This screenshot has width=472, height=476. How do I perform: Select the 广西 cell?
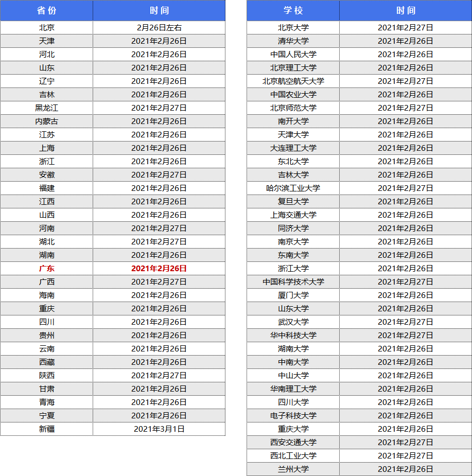coord(46,281)
